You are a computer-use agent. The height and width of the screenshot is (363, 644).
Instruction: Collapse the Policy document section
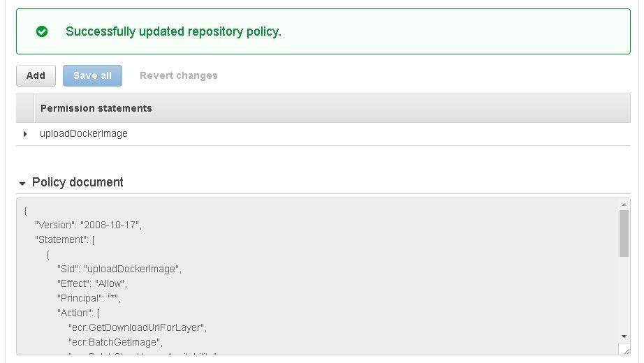(x=22, y=183)
